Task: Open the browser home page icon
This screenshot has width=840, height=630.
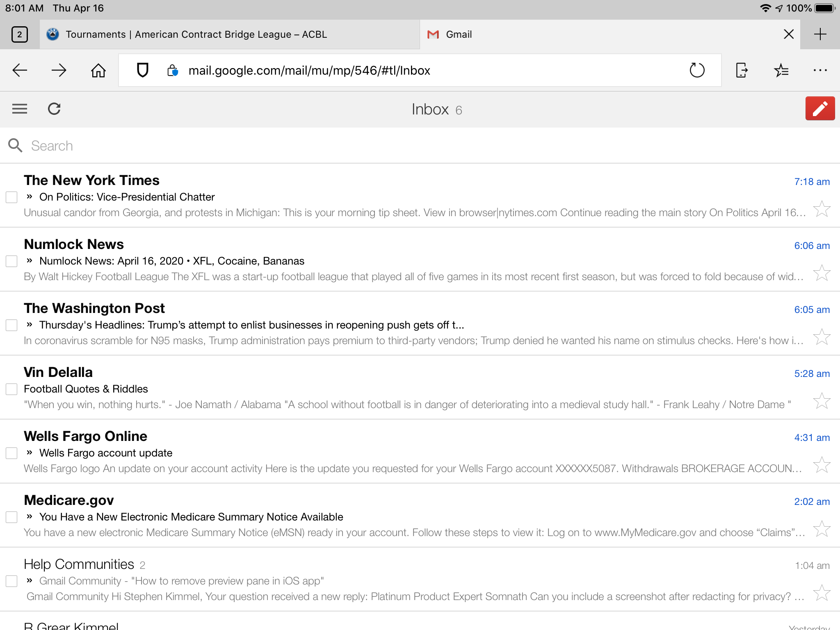Action: tap(98, 71)
